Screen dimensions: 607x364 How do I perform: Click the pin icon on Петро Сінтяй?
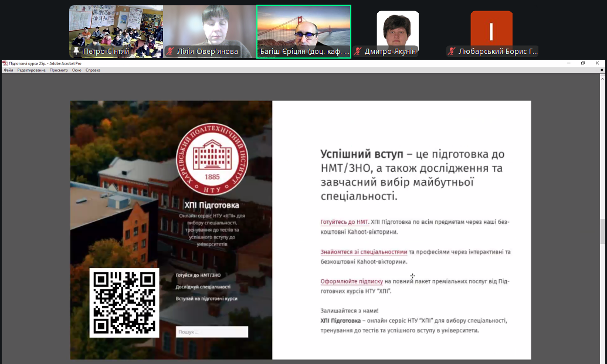(76, 51)
